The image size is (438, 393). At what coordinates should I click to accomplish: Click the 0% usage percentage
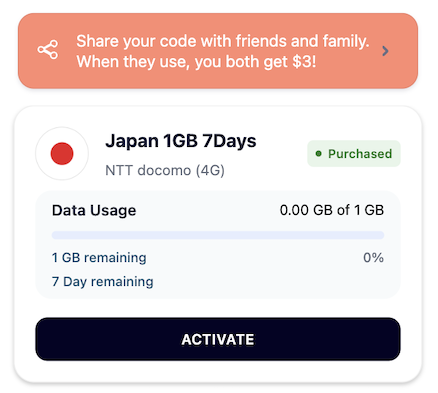pos(373,258)
